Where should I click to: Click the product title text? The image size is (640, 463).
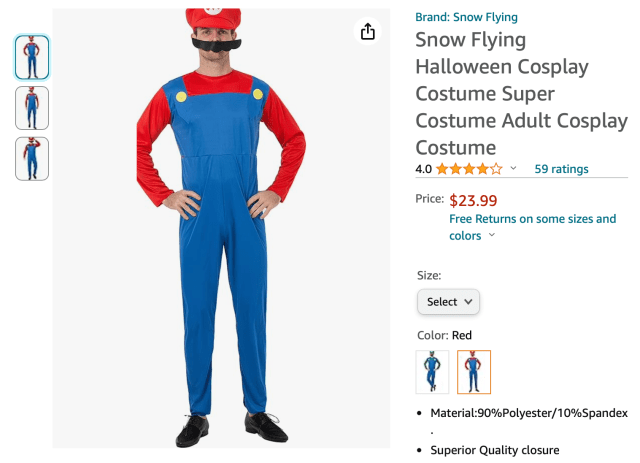[520, 94]
